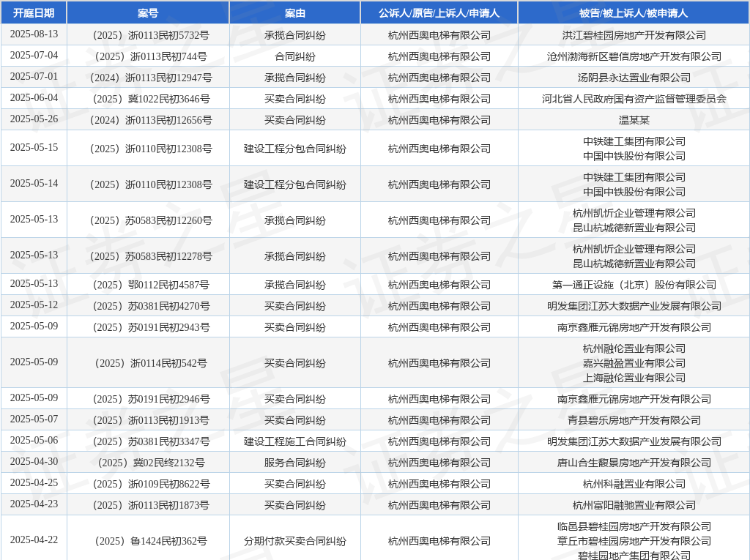Click the 开庭日期 column header
Image resolution: width=750 pixels, height=560 pixels.
(34, 13)
